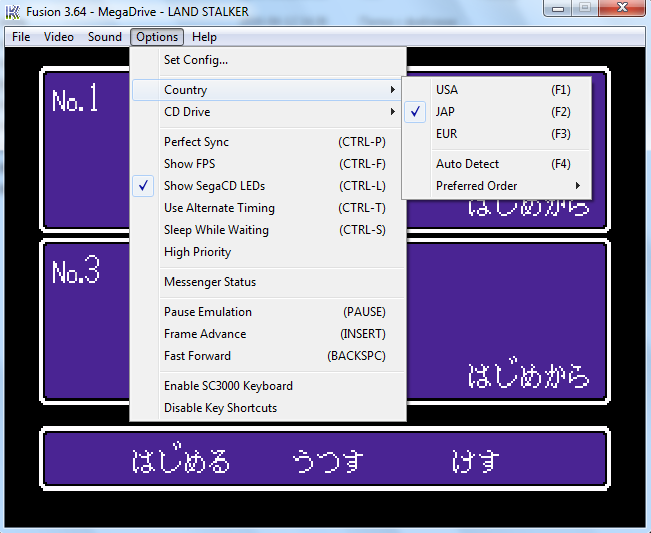This screenshot has width=651, height=533.
Task: Select save slot No.1 in game
Action: [x=75, y=98]
